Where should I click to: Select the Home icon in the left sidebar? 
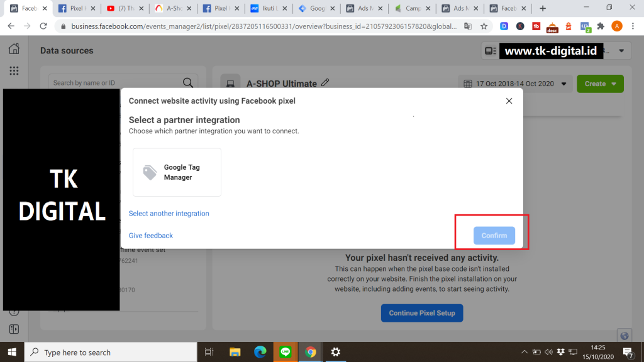coord(14,48)
